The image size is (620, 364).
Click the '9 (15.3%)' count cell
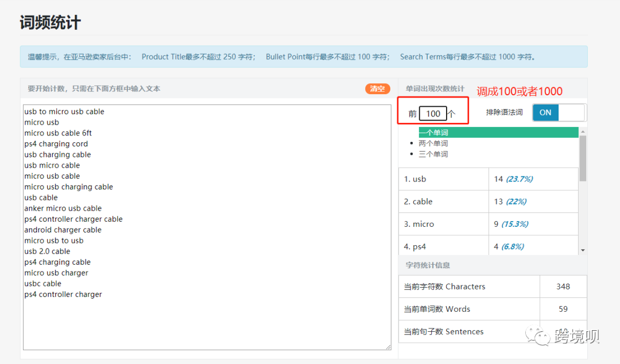pyautogui.click(x=533, y=224)
